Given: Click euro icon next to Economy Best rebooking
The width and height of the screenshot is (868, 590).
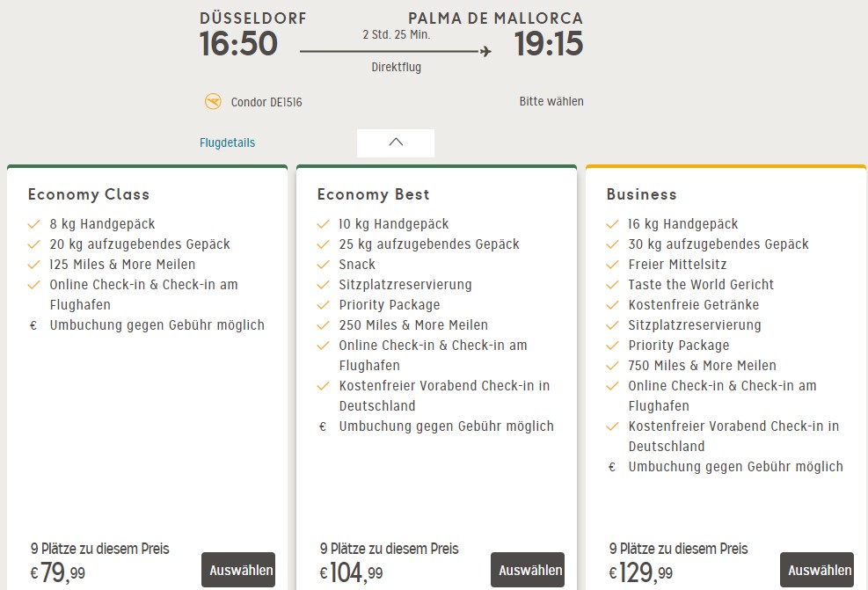Looking at the screenshot, I should pyautogui.click(x=323, y=426).
